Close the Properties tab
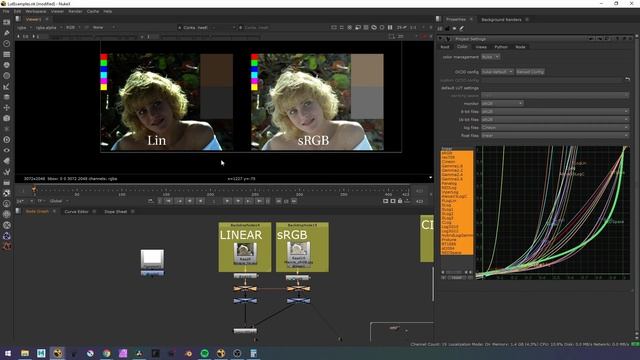Viewport: 640px width, 360px height. [471, 19]
